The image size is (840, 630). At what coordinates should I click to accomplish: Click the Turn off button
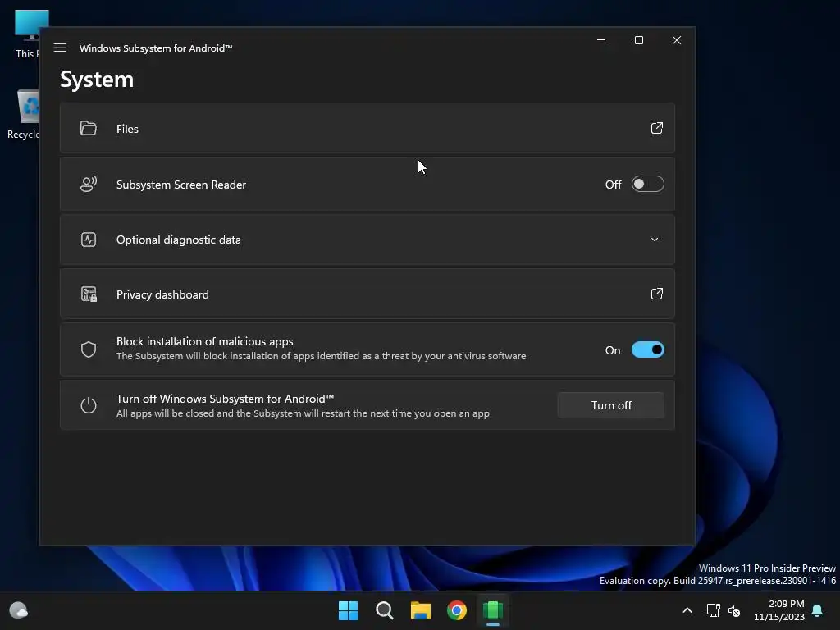(x=610, y=405)
